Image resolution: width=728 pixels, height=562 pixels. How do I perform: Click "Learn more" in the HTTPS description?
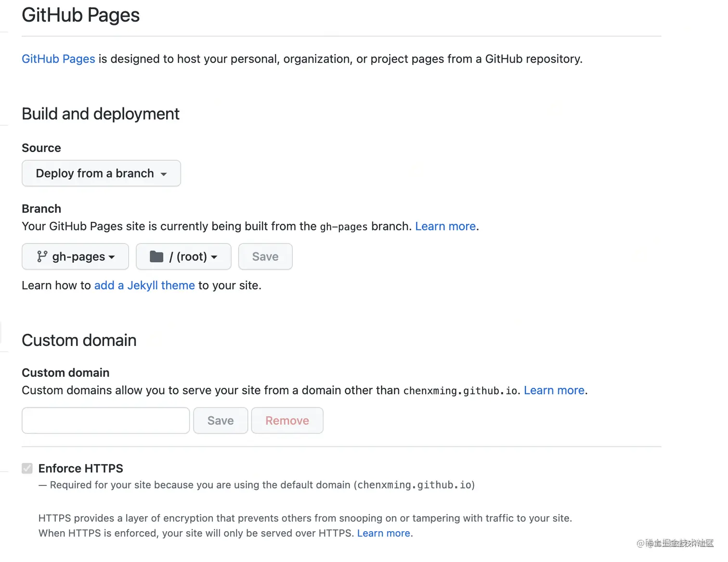pyautogui.click(x=383, y=533)
